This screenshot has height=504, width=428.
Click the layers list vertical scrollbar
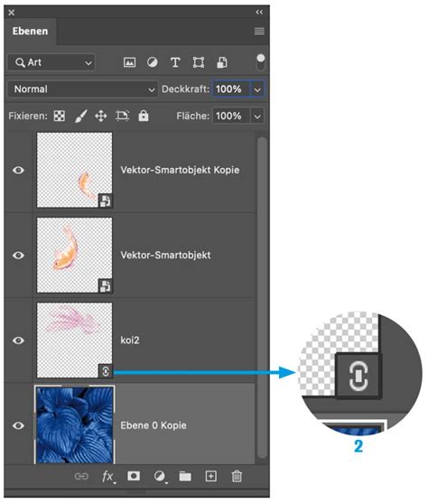(x=262, y=297)
